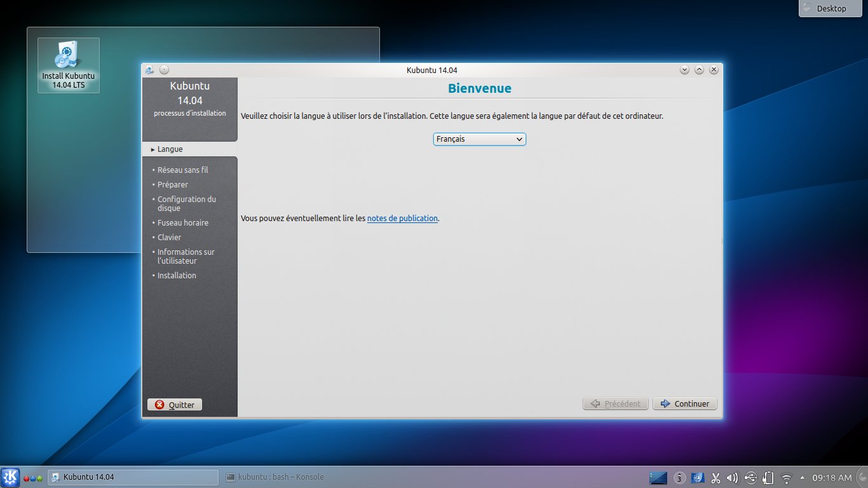Expand hidden system tray icons arrow
Viewport: 868px width, 488px height.
[802, 477]
